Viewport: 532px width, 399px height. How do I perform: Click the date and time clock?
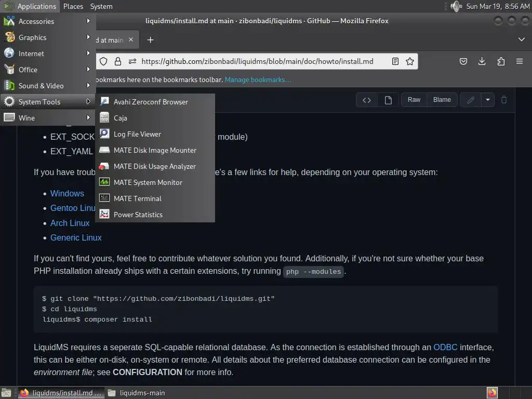click(x=498, y=6)
